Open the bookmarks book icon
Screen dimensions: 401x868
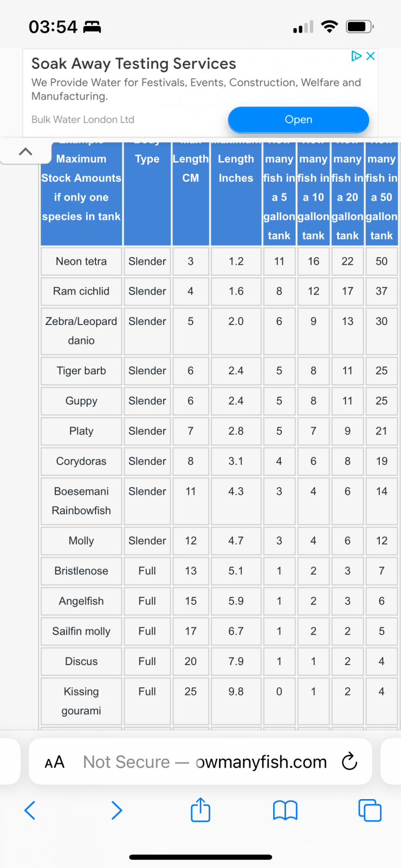pyautogui.click(x=285, y=810)
